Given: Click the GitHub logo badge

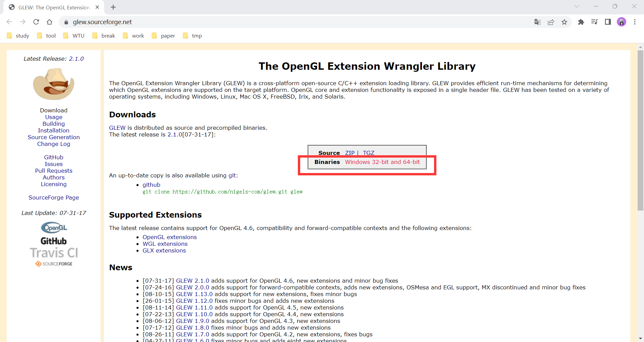Looking at the screenshot, I should 54,241.
